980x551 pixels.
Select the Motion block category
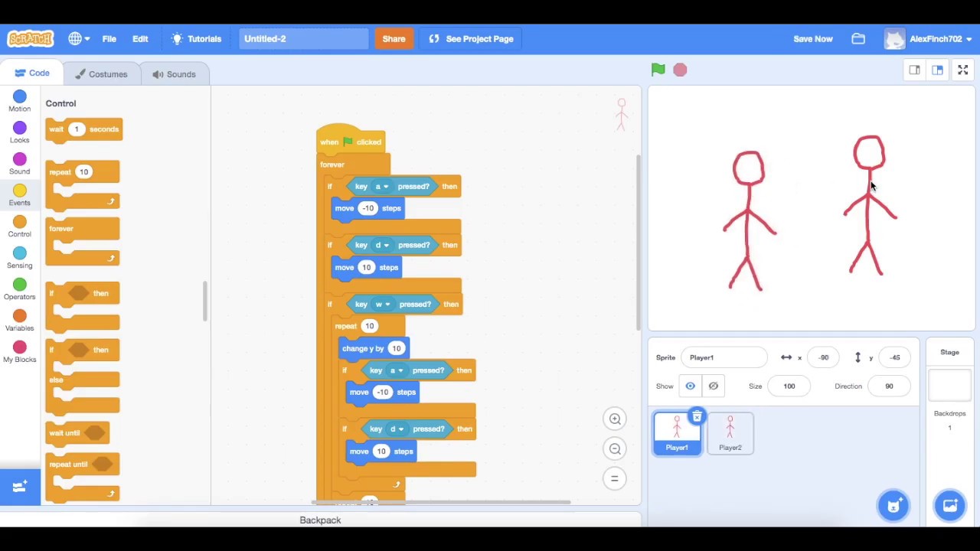pos(20,100)
